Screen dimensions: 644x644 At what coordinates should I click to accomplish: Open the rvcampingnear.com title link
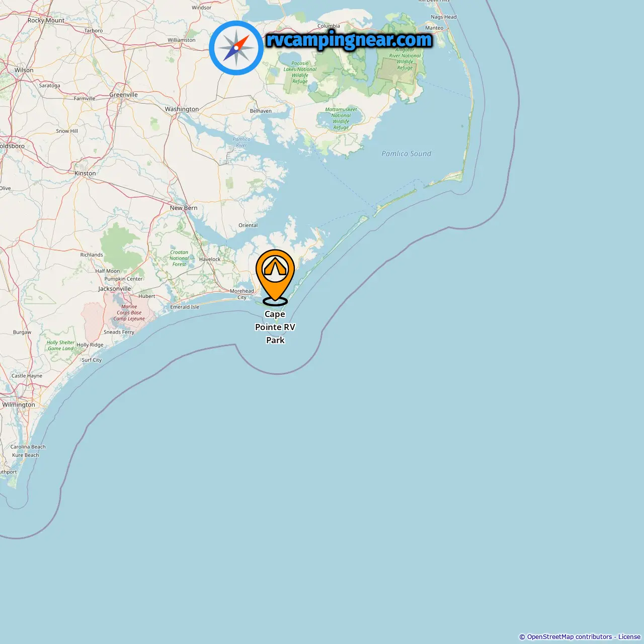click(349, 40)
